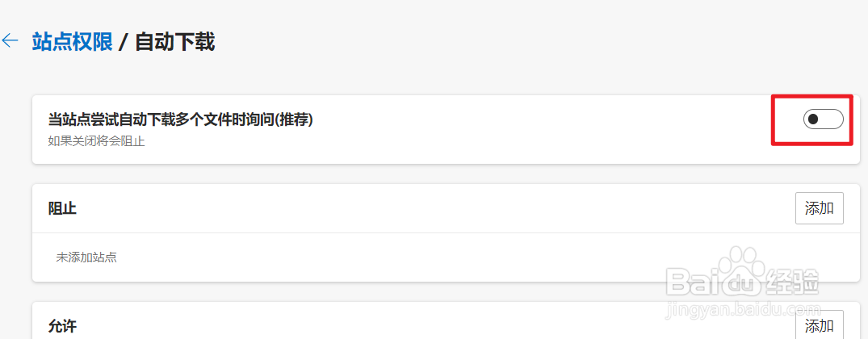Click the 如果关闭将会阻止 description text
This screenshot has width=868, height=339.
96,141
